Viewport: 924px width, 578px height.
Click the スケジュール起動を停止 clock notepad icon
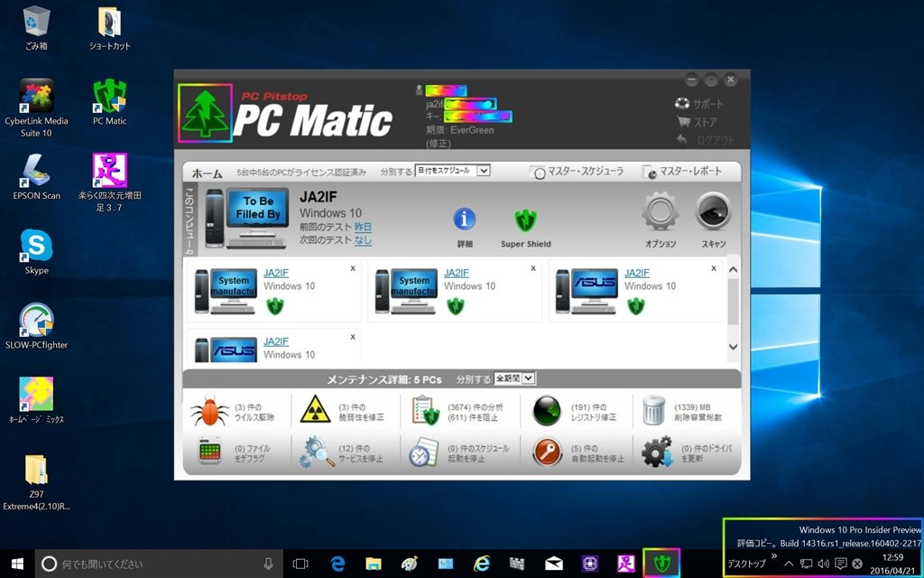click(424, 452)
